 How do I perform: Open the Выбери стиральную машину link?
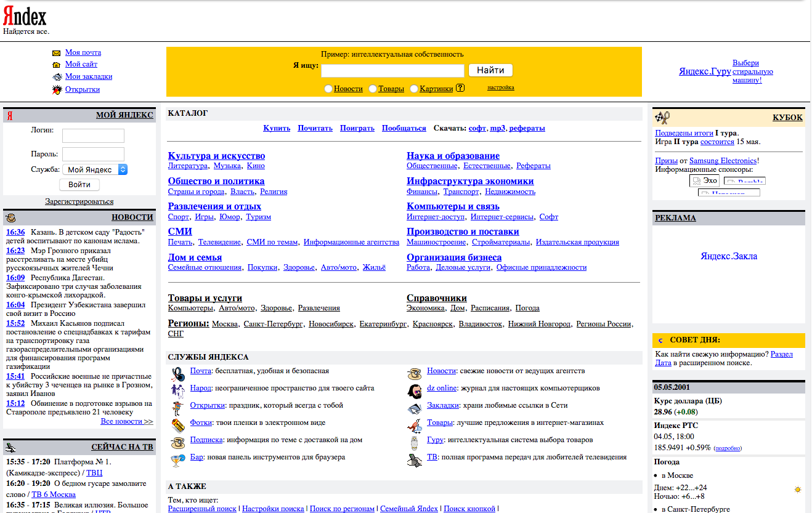[x=753, y=71]
